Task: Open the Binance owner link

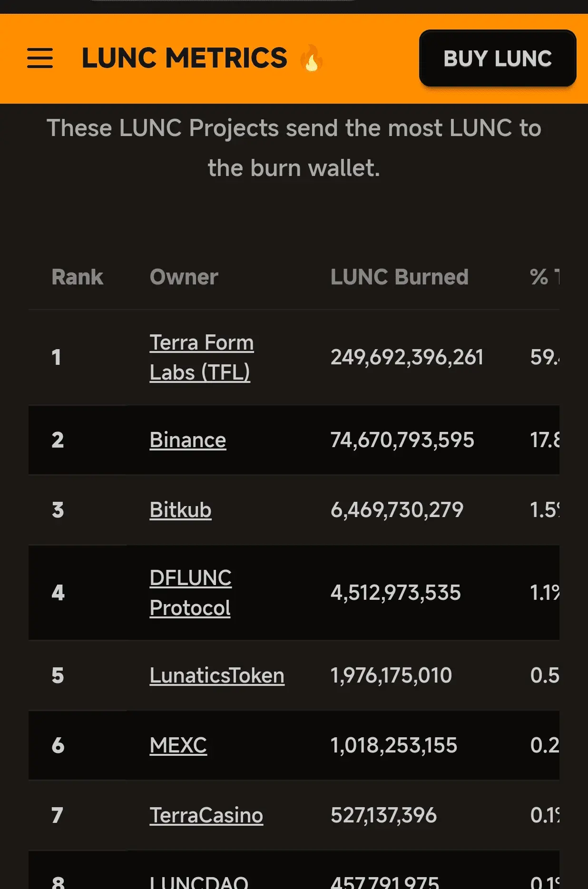Action: pos(188,440)
